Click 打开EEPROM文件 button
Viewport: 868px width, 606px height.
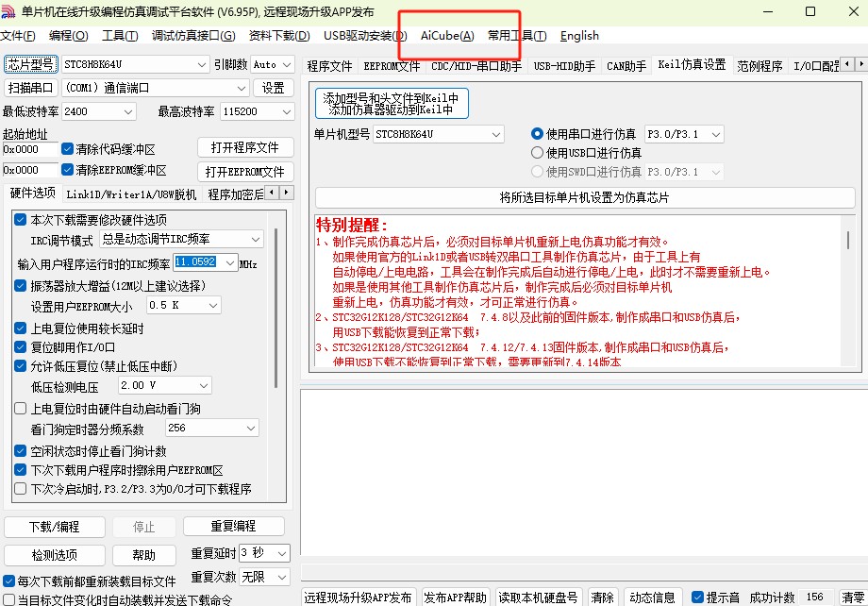point(245,171)
